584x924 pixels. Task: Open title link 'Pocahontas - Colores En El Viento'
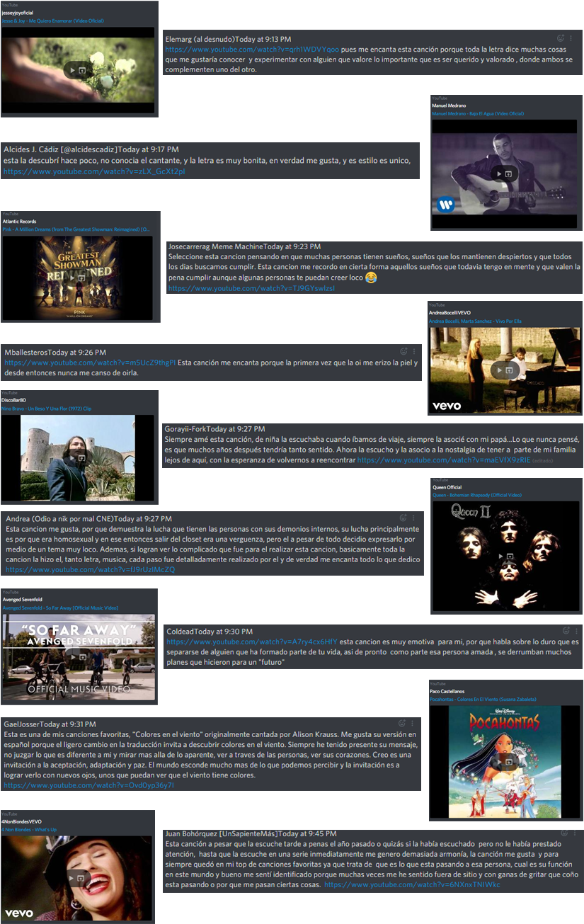pos(483,699)
